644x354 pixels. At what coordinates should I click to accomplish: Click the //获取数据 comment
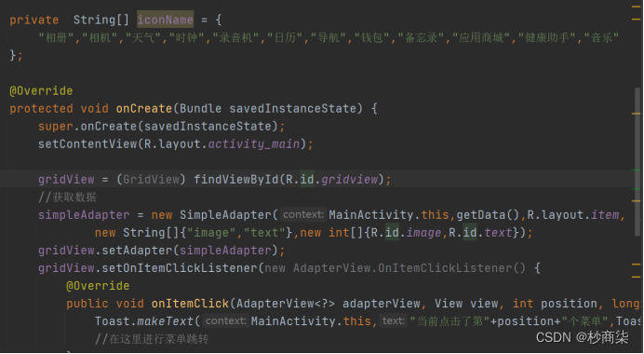67,197
